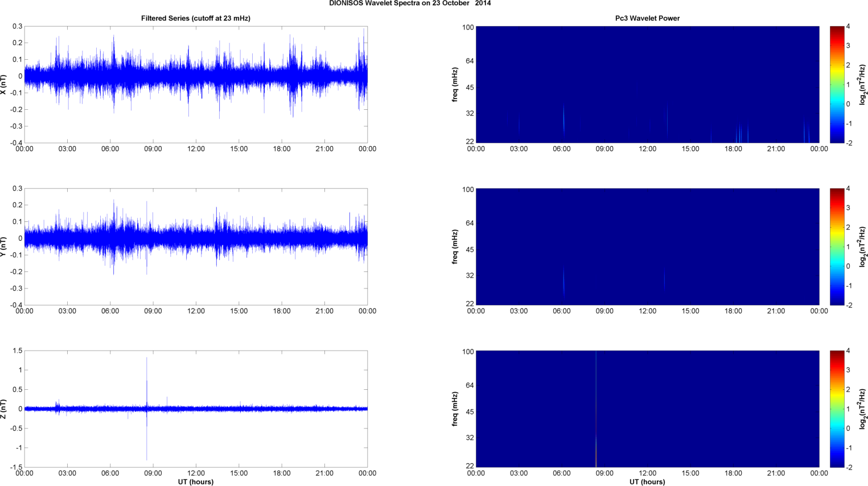Select the 'Filtered Series (cutoff at 23 mHz)' heading
Viewport: 868px width, 486px height.
coord(196,18)
